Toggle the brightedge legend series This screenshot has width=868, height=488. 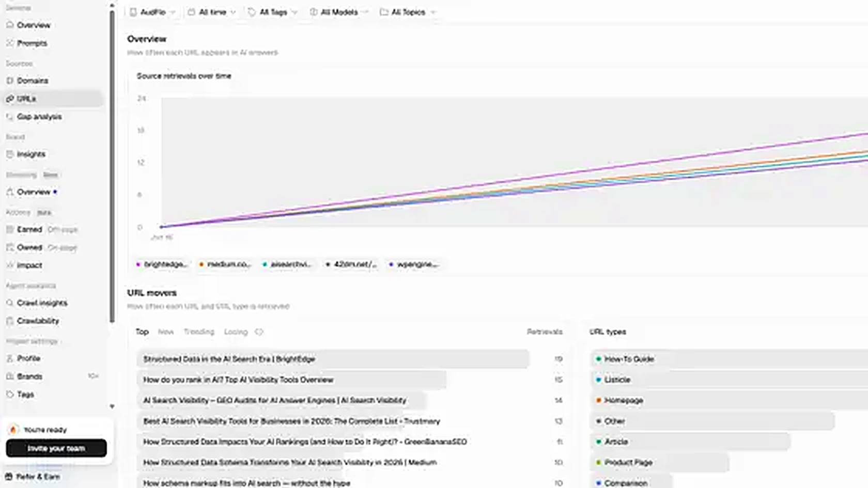point(162,264)
